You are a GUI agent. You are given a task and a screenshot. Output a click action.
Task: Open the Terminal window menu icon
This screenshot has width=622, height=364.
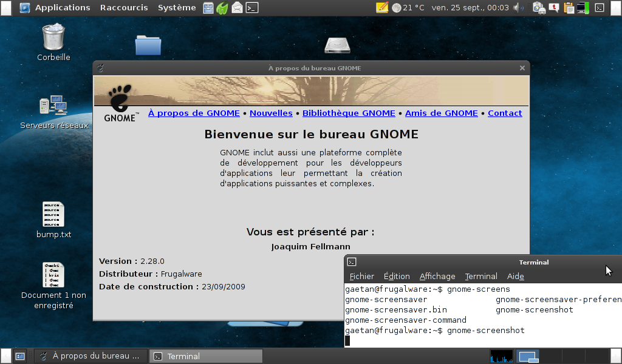click(x=352, y=262)
